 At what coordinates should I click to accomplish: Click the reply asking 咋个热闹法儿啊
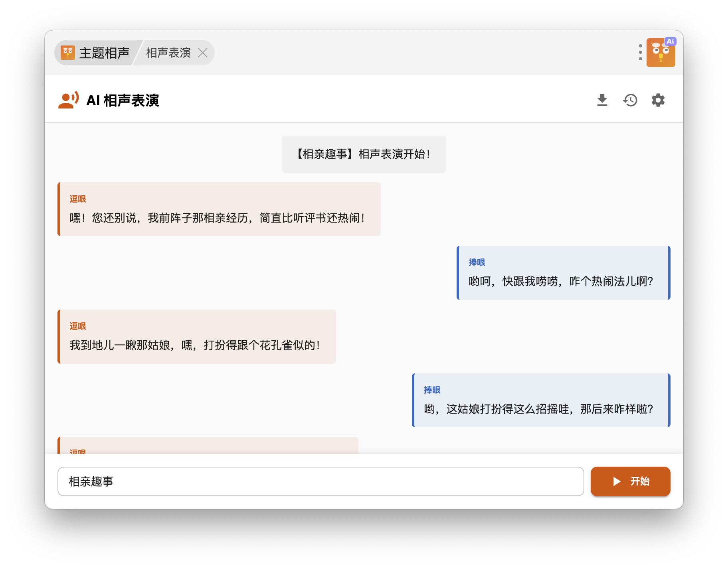(563, 273)
